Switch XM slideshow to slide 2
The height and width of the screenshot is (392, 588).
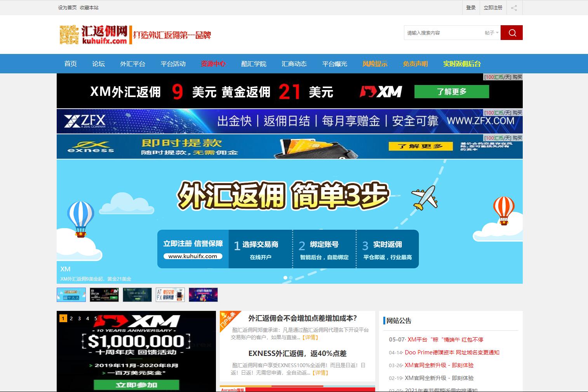point(71,318)
